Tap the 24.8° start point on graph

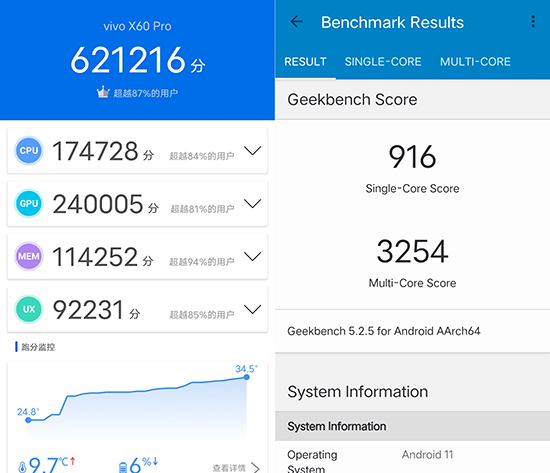coord(28,420)
